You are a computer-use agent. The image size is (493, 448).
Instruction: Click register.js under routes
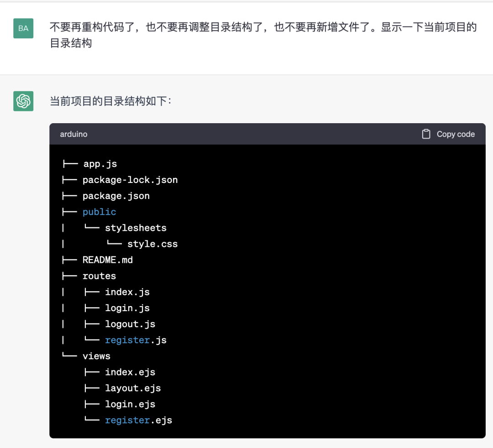(x=136, y=340)
